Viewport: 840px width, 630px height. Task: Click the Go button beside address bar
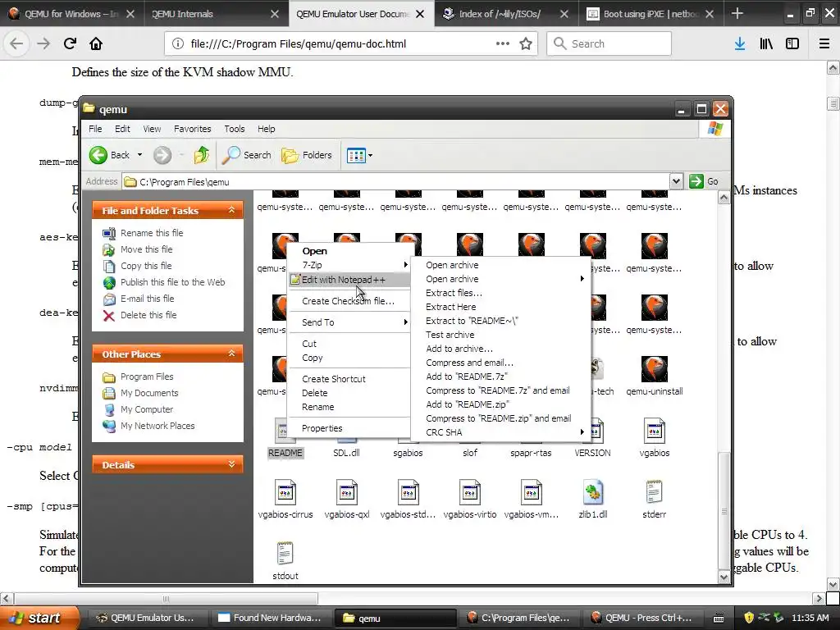point(704,181)
